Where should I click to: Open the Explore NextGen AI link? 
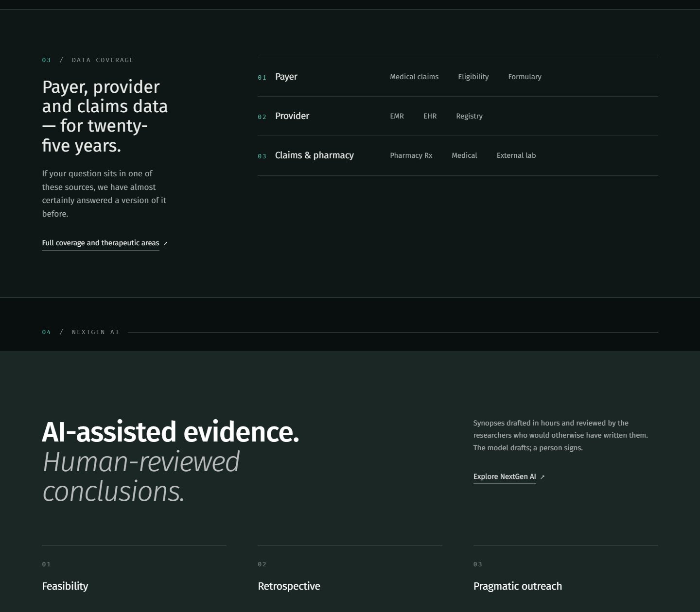click(505, 476)
